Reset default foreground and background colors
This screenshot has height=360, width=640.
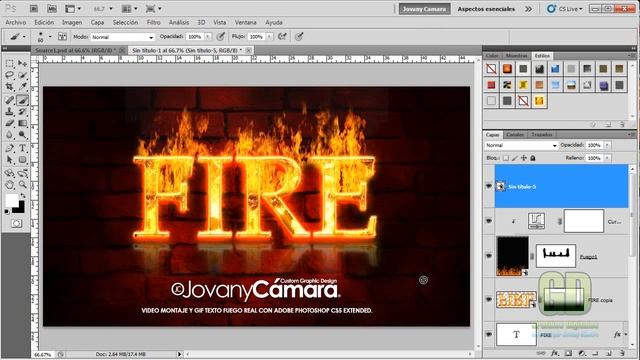click(x=7, y=211)
